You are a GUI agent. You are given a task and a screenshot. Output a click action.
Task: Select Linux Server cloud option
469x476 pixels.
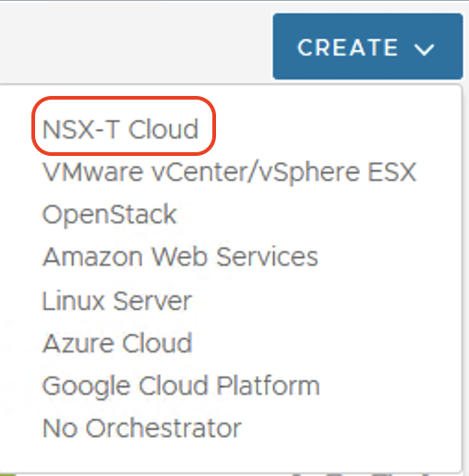click(x=117, y=301)
